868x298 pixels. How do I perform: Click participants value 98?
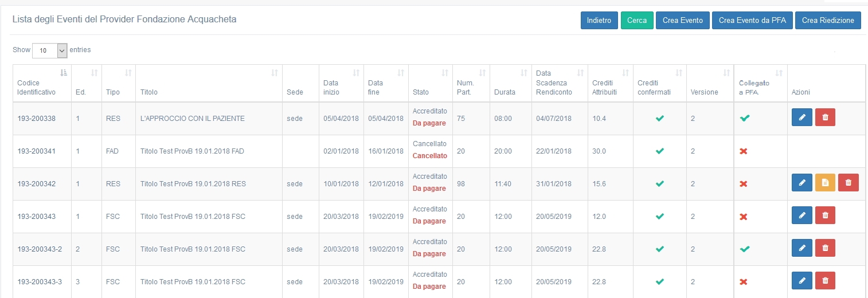pyautogui.click(x=461, y=184)
